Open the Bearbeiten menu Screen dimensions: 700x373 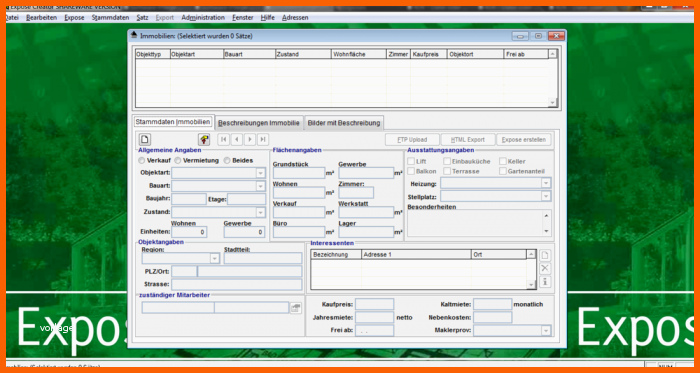[x=42, y=18]
